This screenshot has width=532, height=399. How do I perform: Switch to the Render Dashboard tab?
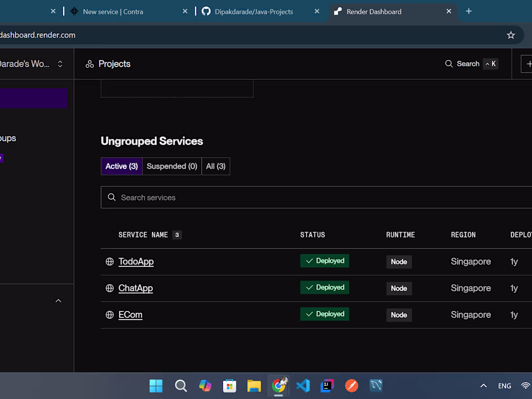coord(374,12)
